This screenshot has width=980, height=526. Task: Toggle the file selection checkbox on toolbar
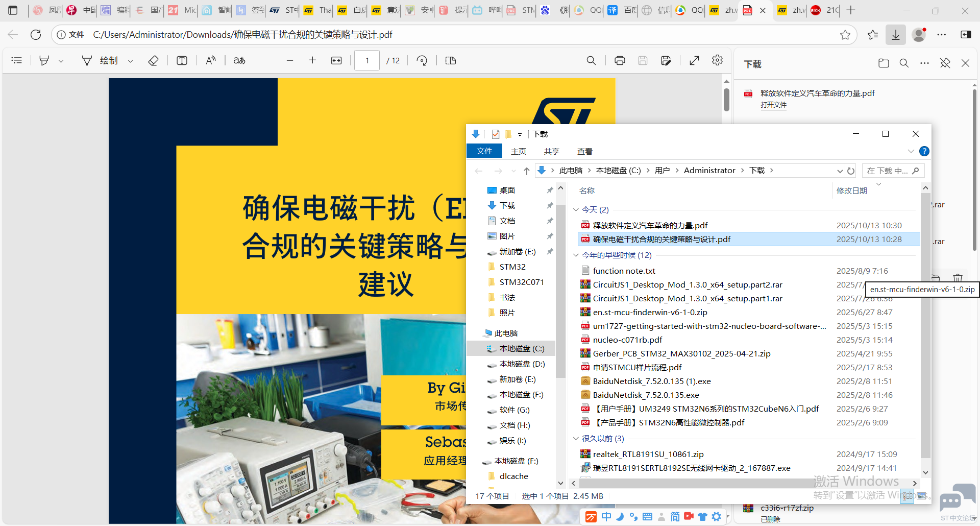495,134
